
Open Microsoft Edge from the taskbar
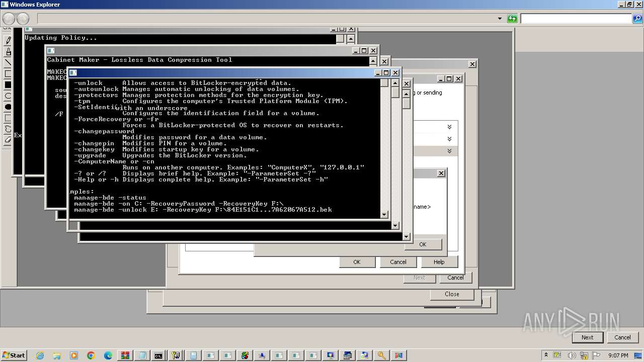[x=108, y=355]
